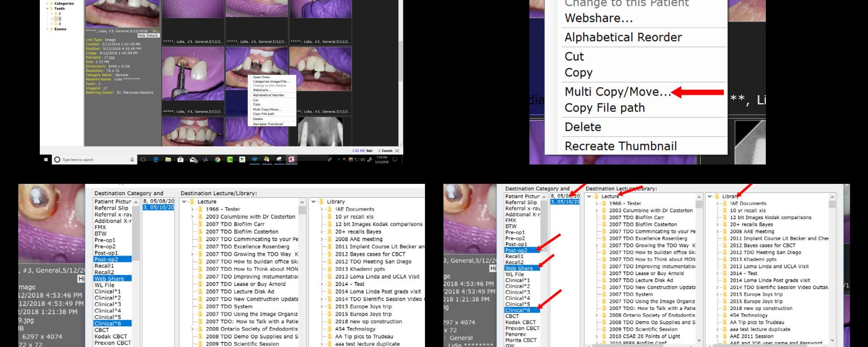Choose Open Draw in the context menu
The width and height of the screenshot is (868, 347).
pyautogui.click(x=261, y=77)
